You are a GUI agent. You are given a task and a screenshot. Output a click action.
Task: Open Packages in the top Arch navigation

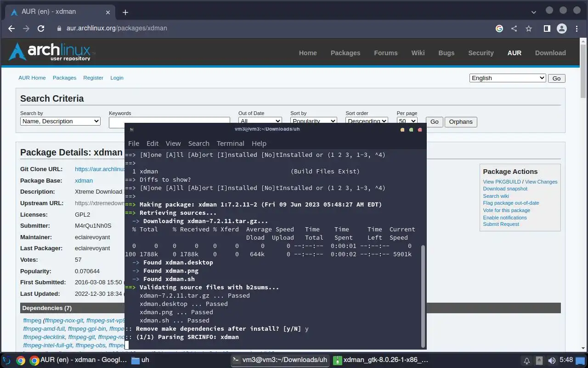tap(345, 53)
